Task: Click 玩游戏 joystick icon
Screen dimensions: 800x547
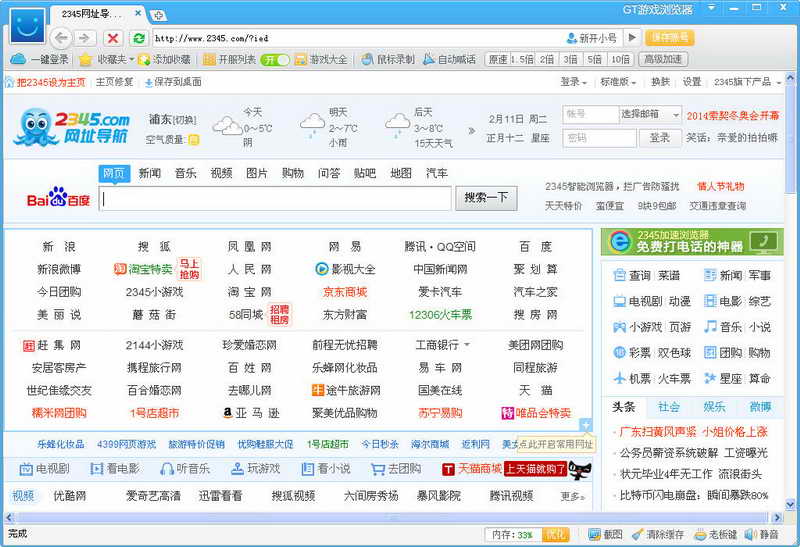Action: pyautogui.click(x=237, y=469)
